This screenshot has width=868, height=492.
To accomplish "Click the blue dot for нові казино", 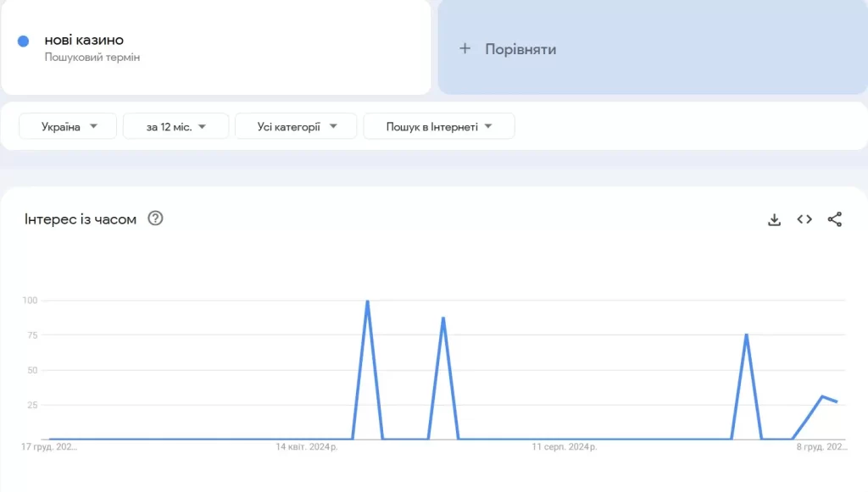I will [23, 41].
